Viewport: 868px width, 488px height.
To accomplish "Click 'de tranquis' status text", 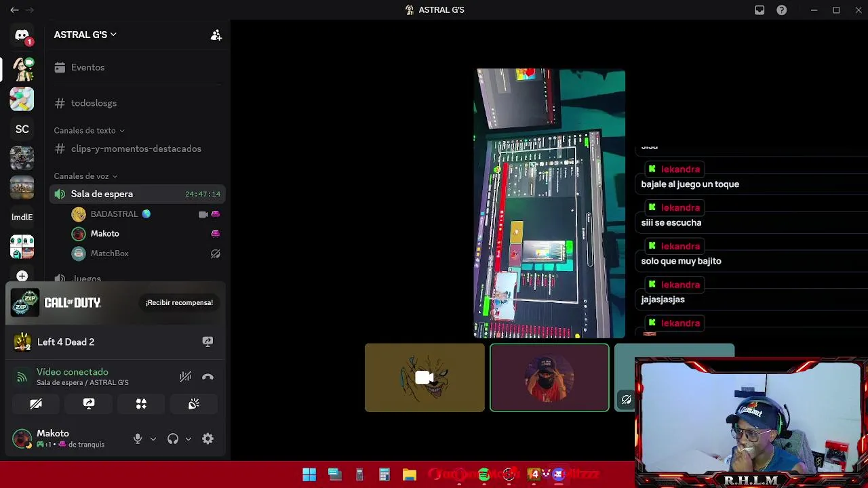I will coord(86,445).
